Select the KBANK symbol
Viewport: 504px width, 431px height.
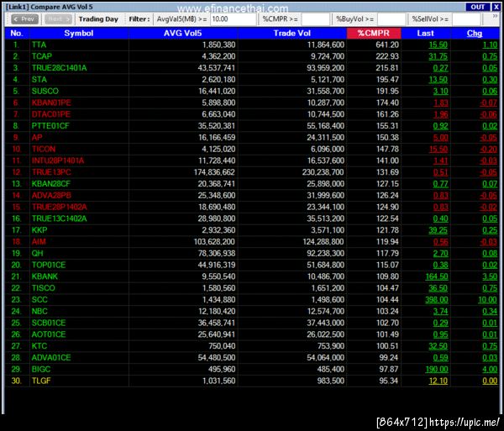click(45, 276)
